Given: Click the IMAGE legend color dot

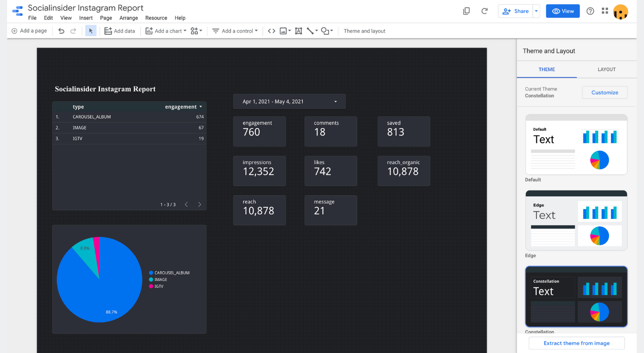Looking at the screenshot, I should (x=151, y=280).
